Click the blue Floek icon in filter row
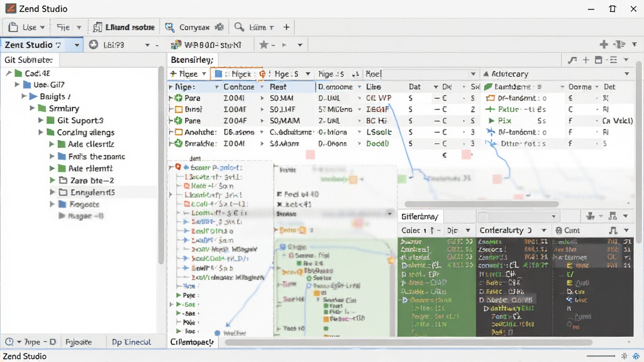The image size is (644, 362). (x=218, y=74)
